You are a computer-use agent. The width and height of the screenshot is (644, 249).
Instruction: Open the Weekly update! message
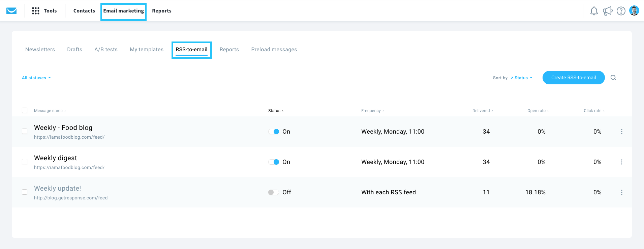point(57,188)
